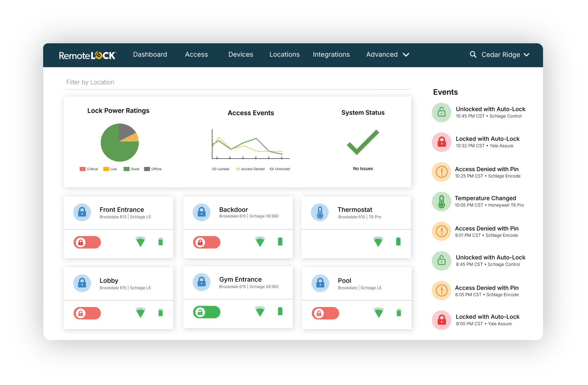This screenshot has width=588, height=385.
Task: Click '10:32 PM CST • Yale Assure' text
Action: (x=484, y=146)
